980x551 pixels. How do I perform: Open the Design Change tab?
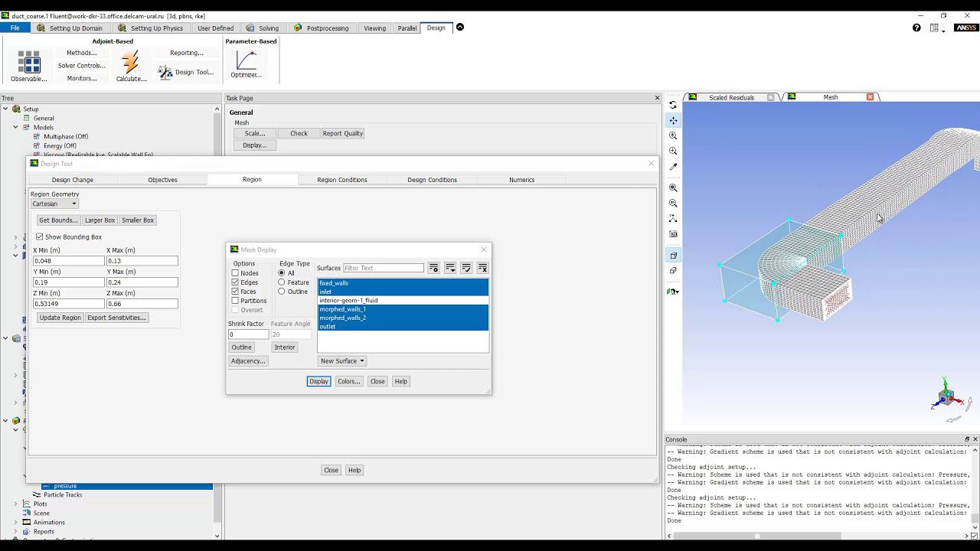tap(72, 180)
